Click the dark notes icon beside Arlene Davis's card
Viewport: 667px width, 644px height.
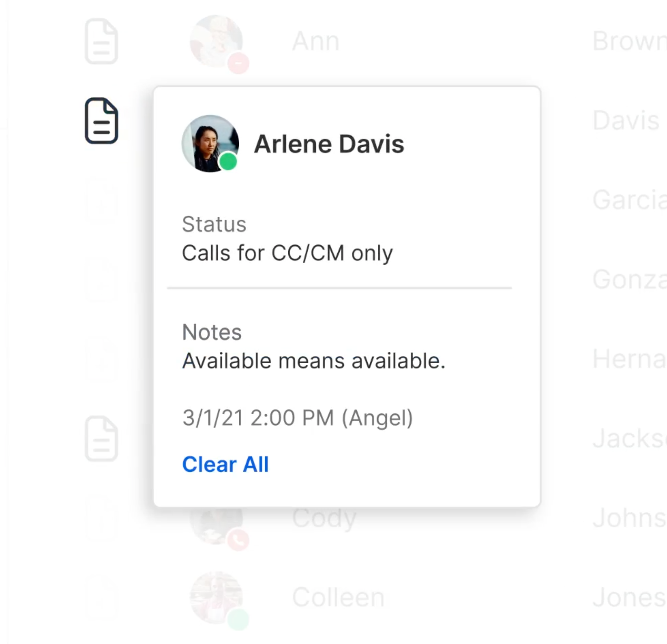click(101, 121)
